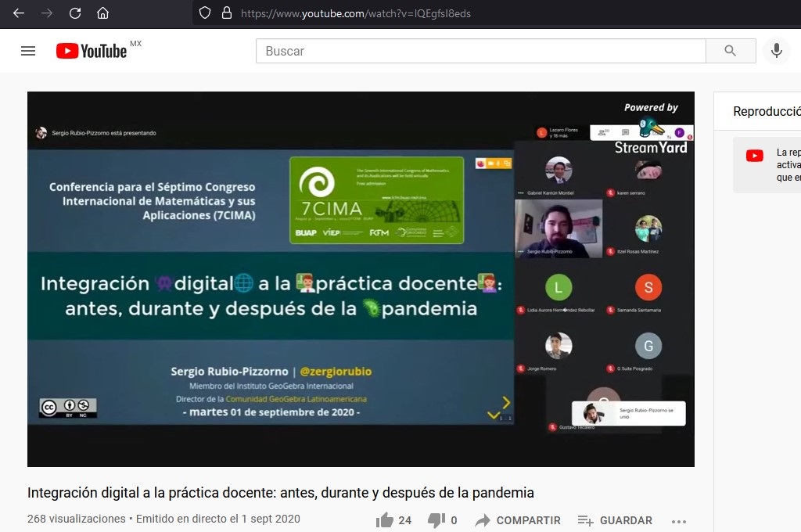
Task: Click the 7CIMA green banner in the video
Action: 377,199
